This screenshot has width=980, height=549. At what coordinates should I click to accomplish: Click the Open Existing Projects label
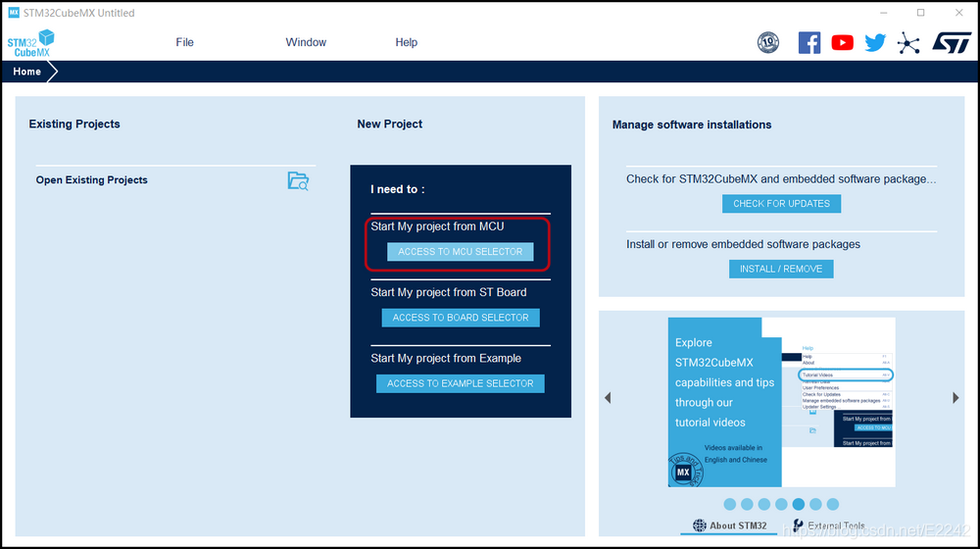92,180
